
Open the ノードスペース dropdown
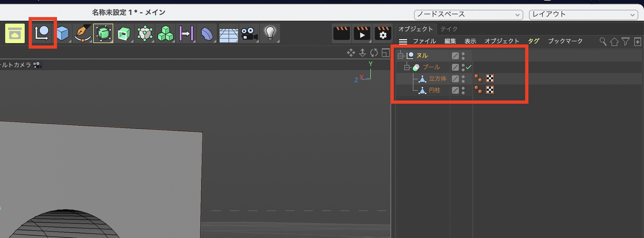click(x=468, y=14)
